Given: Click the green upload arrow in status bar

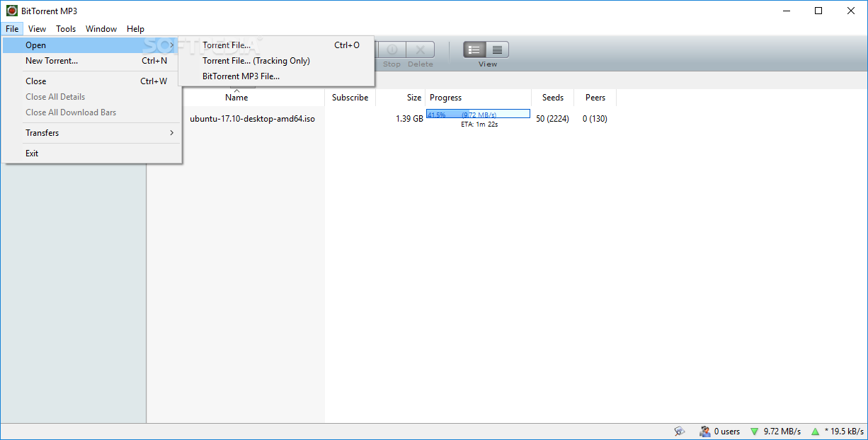Looking at the screenshot, I should (816, 432).
